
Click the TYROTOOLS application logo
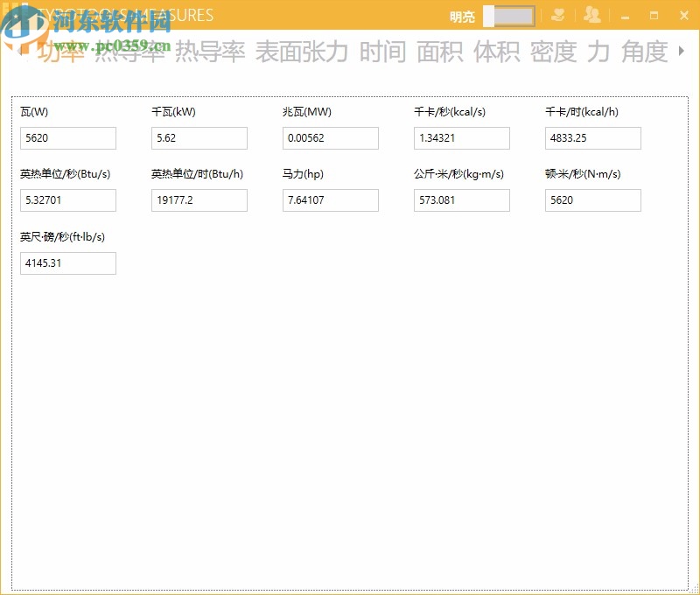click(17, 15)
